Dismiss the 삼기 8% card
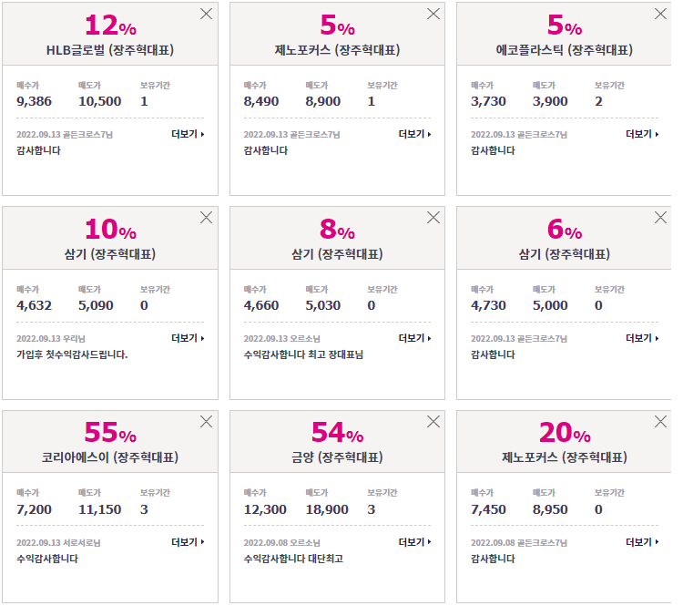Image resolution: width=683 pixels, height=616 pixels. tap(433, 218)
